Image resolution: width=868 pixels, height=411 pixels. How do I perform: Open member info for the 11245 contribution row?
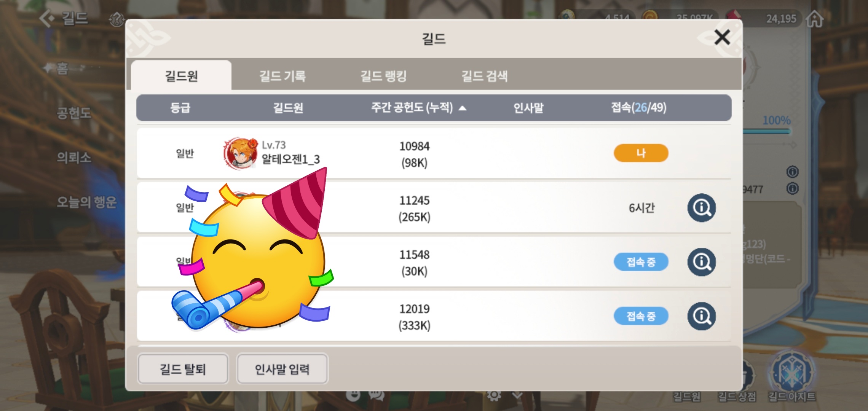point(701,208)
